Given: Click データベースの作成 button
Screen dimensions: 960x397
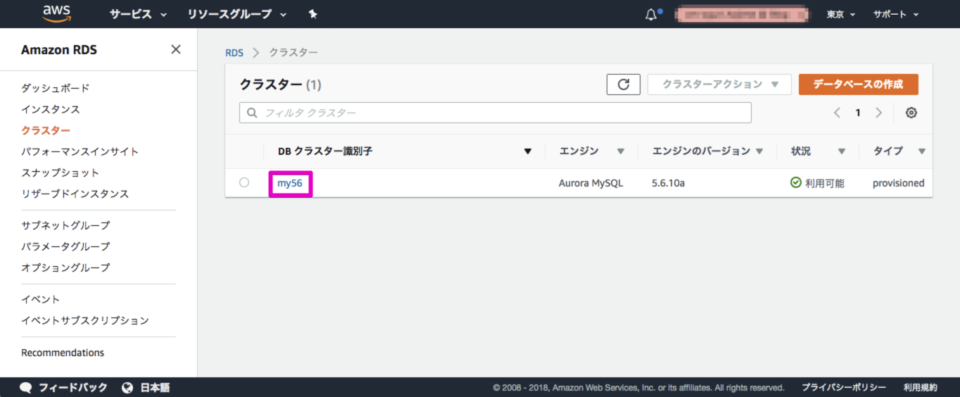Looking at the screenshot, I should coord(858,85).
